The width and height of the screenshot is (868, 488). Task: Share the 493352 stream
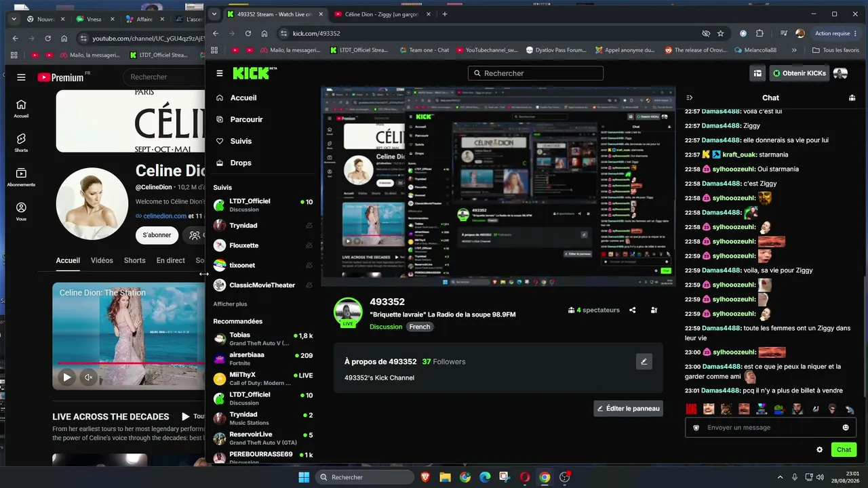[x=633, y=310]
